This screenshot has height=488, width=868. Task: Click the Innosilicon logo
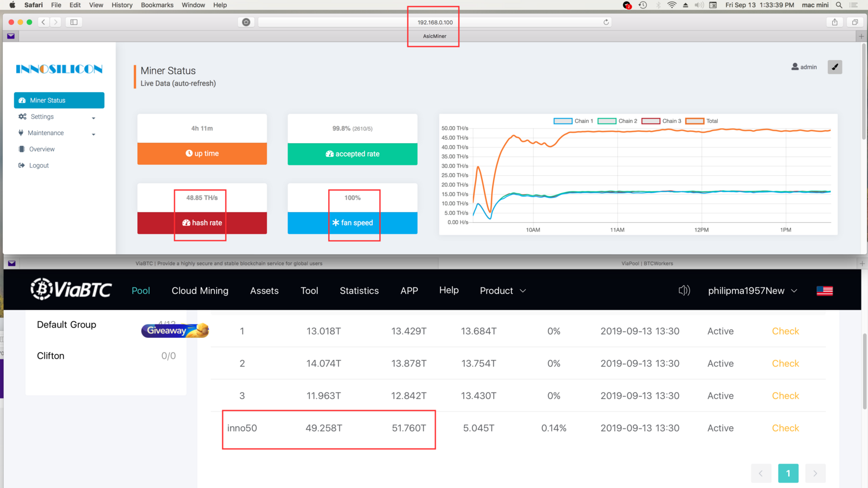coord(59,69)
